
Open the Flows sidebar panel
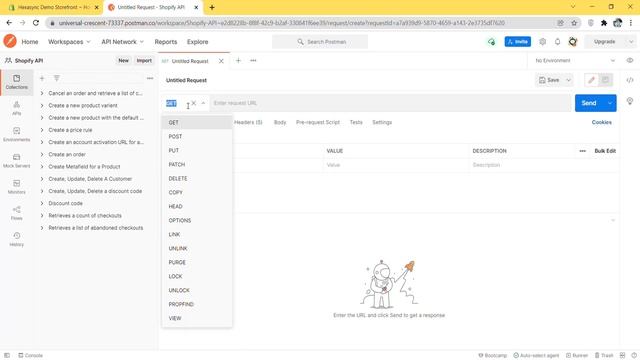pos(16,213)
